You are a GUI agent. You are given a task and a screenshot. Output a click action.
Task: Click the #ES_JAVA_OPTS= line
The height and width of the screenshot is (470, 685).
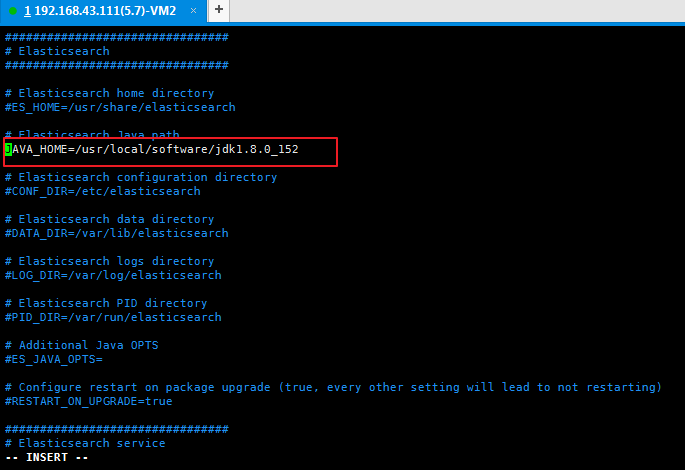coord(54,359)
